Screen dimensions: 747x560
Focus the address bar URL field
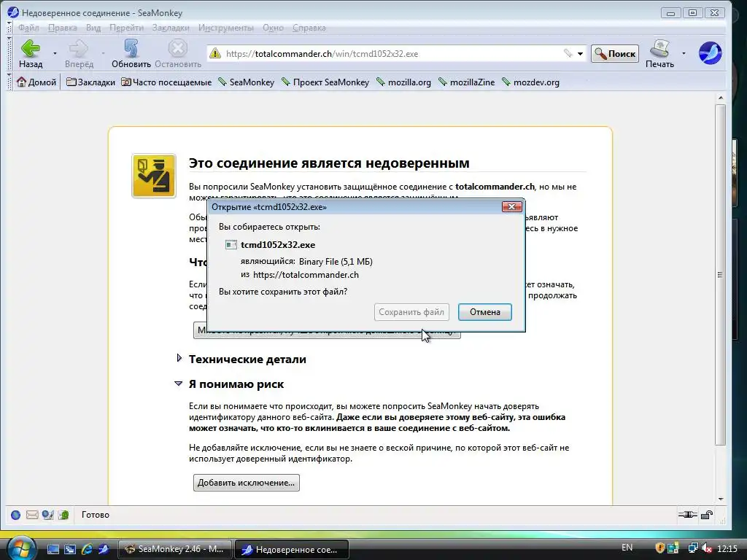pos(391,54)
